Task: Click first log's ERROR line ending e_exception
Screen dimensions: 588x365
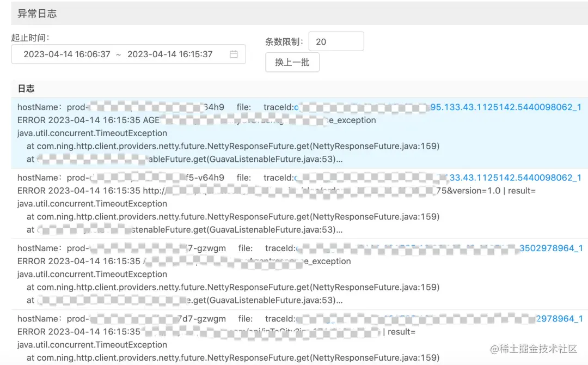Action: click(x=197, y=120)
